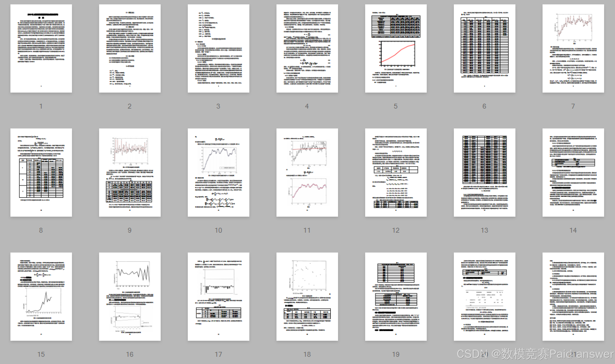This screenshot has width=615, height=364.
Task: Click page number label 17
Action: (219, 355)
